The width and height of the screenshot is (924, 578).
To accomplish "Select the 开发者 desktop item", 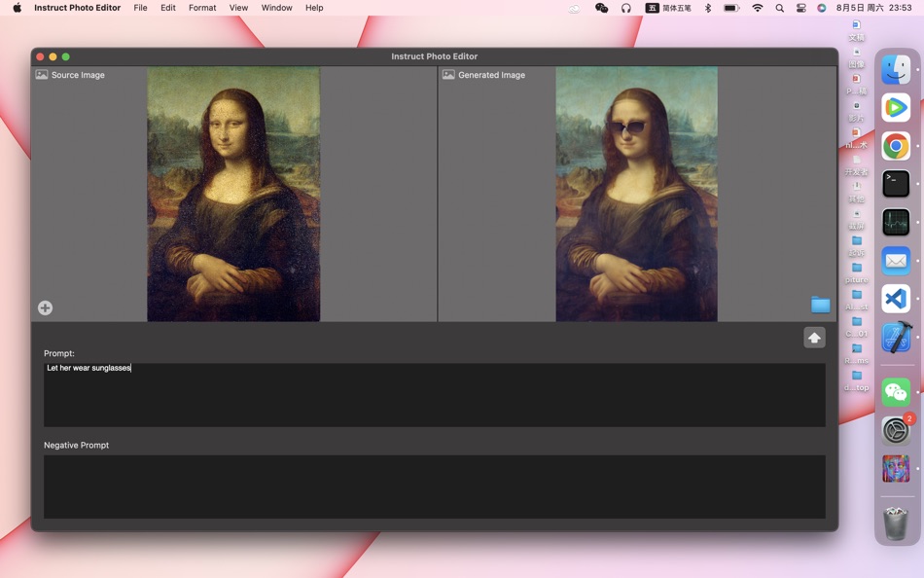I will [856, 165].
